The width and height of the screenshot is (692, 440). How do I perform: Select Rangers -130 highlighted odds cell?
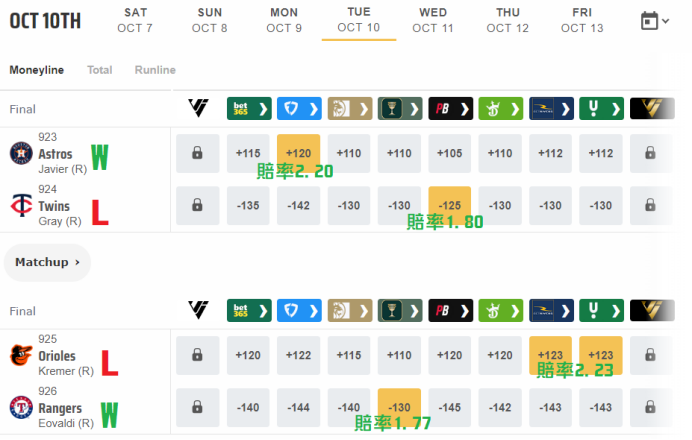[399, 407]
